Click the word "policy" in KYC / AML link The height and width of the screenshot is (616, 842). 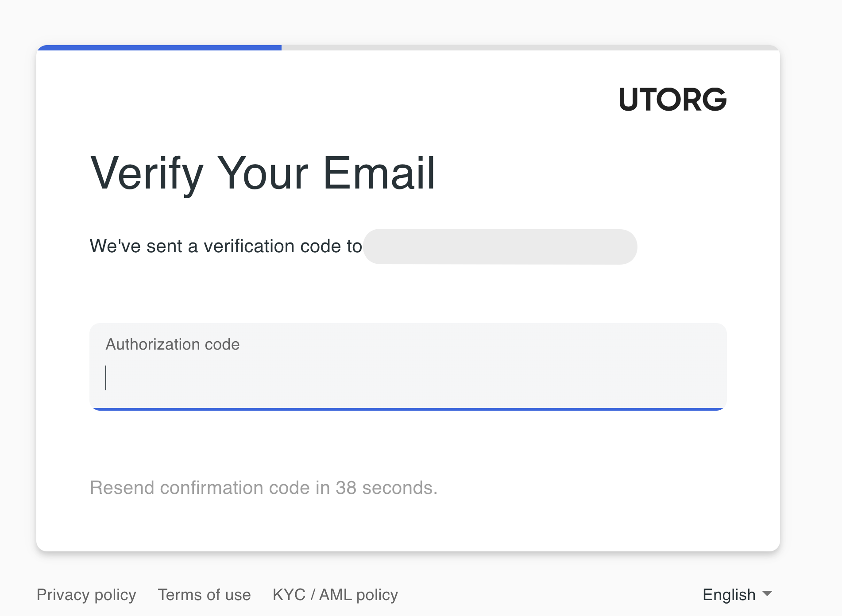click(x=377, y=595)
